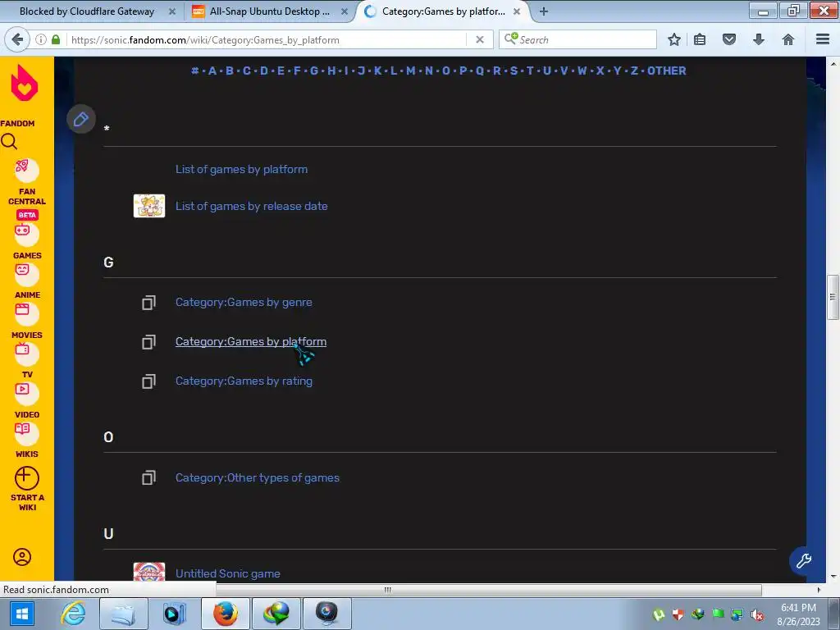Viewport: 840px width, 630px height.
Task: Open List of games by release date
Action: pyautogui.click(x=252, y=206)
